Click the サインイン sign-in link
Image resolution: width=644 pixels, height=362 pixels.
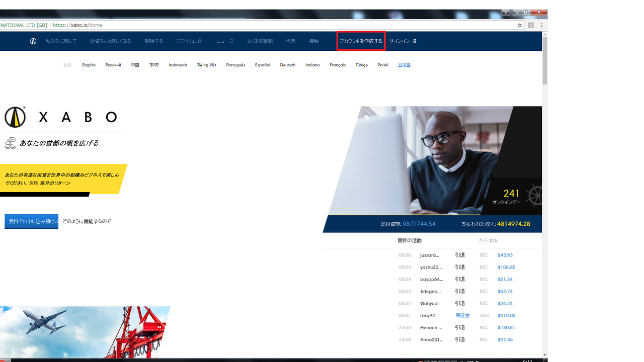403,41
